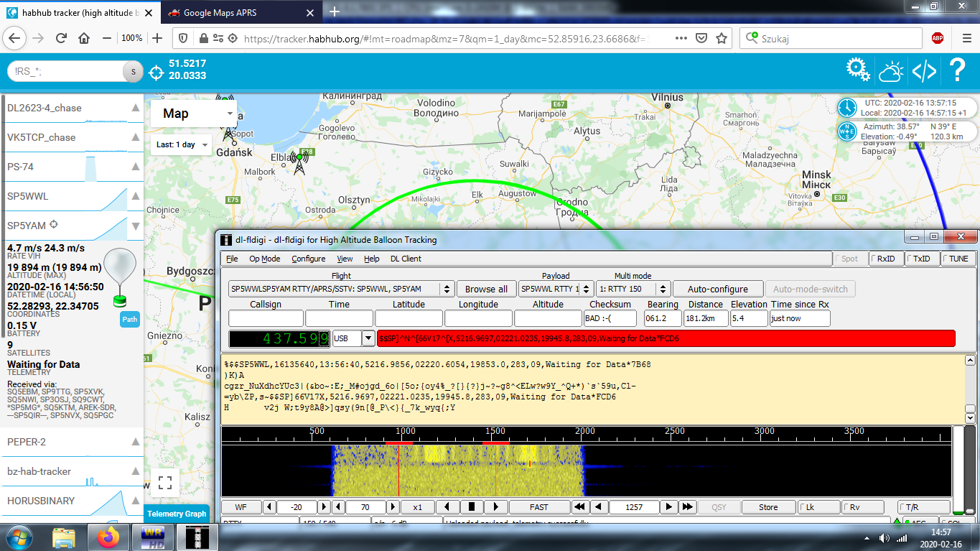Toggle the Lk lock checkbox

[818, 507]
